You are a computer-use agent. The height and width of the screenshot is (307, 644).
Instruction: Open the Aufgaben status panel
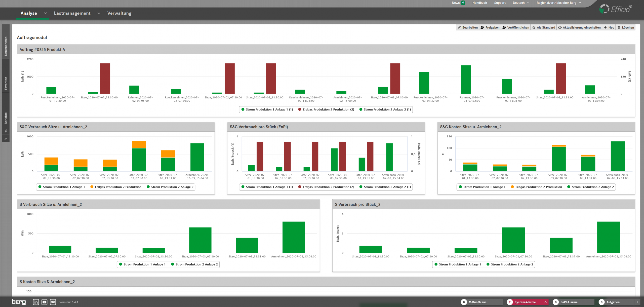(616, 302)
